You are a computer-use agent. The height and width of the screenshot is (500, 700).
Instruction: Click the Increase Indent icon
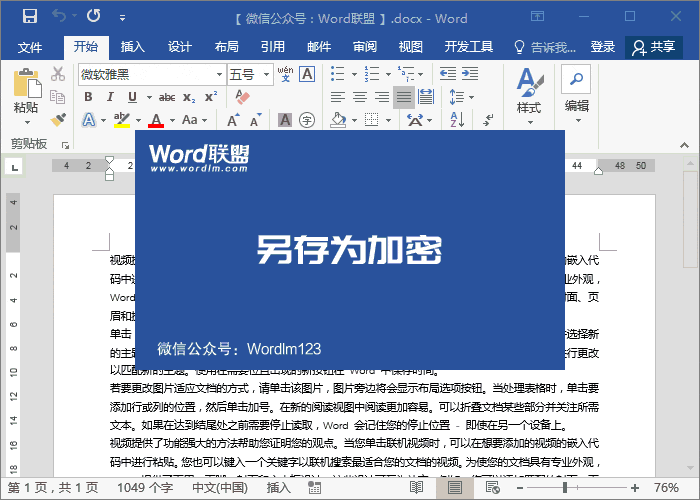(x=470, y=74)
